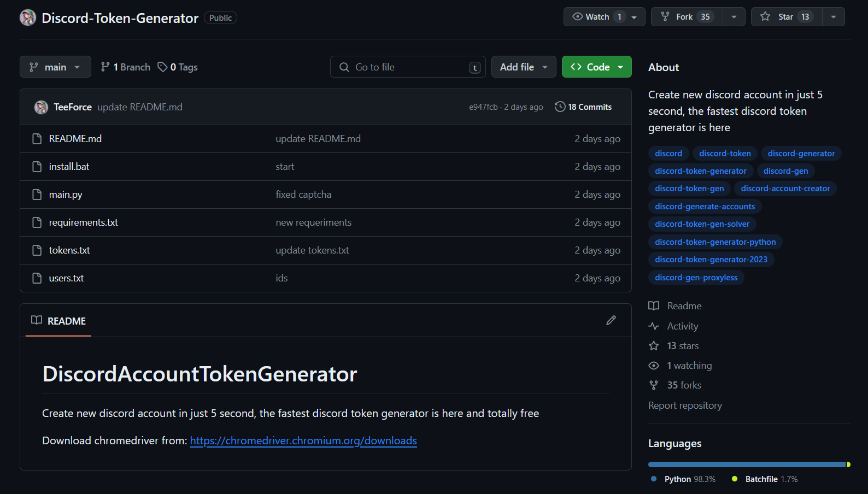Click into the Go to file search field
Viewport: 868px width, 494px height.
point(408,67)
